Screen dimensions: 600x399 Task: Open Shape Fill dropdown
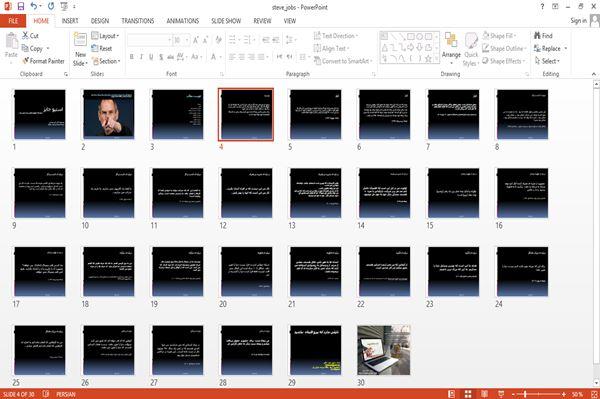click(x=499, y=36)
